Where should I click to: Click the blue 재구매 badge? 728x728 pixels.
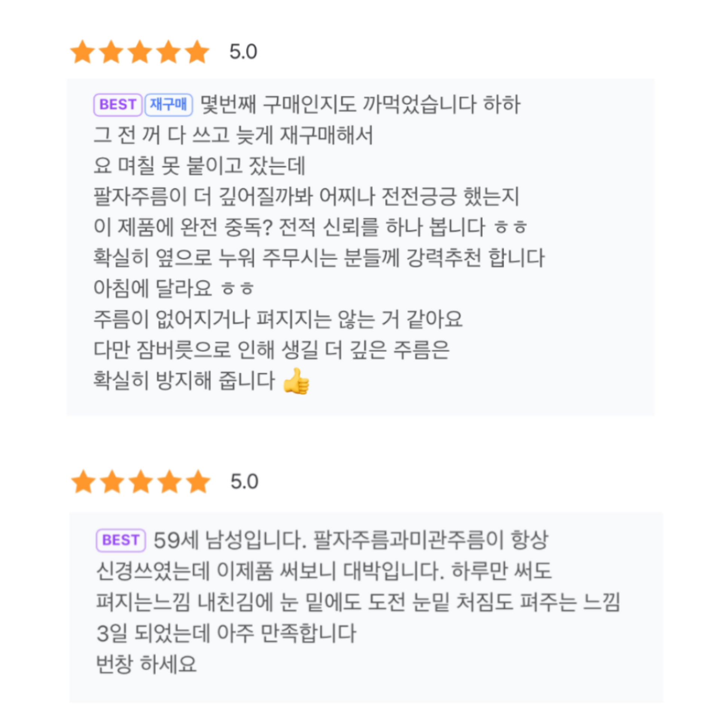[168, 105]
